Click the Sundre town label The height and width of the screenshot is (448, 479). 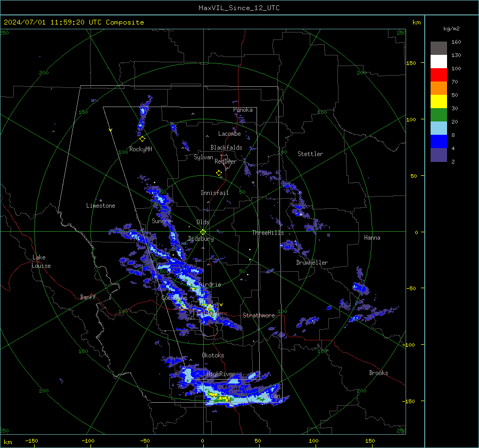point(161,221)
